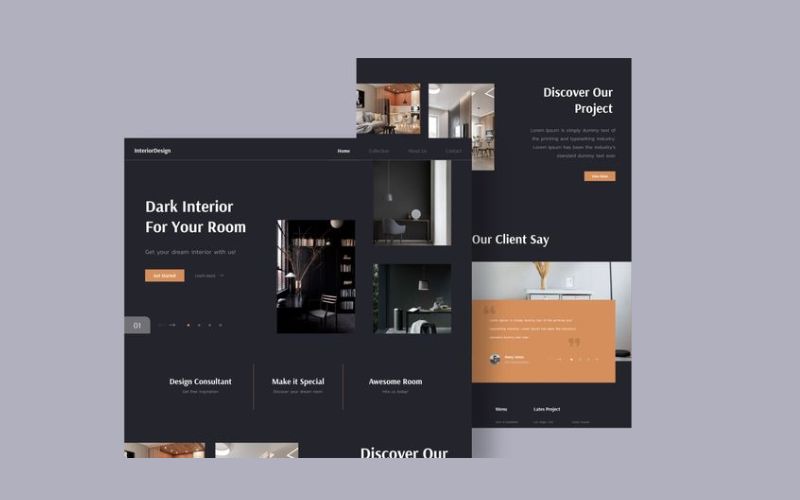Screen dimensions: 800x500
Task: Open the dark kitchen pendant lamp image
Action: (x=412, y=298)
